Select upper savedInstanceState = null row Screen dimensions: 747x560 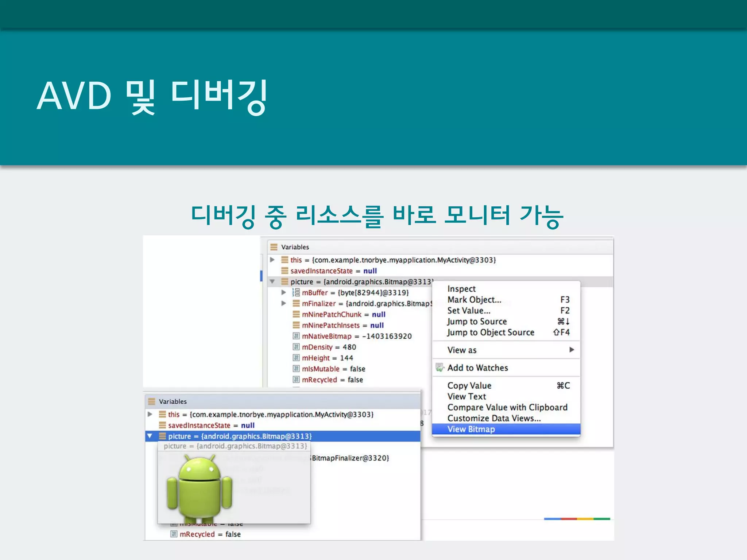point(333,271)
